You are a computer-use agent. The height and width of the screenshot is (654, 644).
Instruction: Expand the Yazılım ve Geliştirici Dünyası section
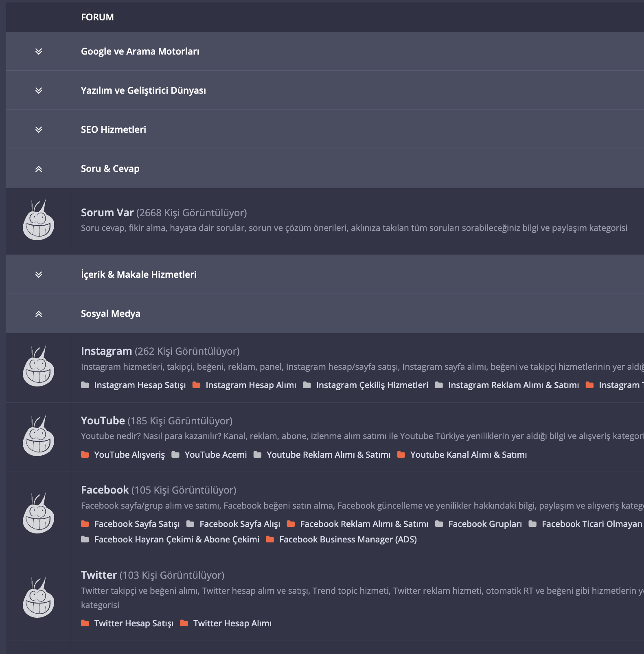(x=39, y=90)
